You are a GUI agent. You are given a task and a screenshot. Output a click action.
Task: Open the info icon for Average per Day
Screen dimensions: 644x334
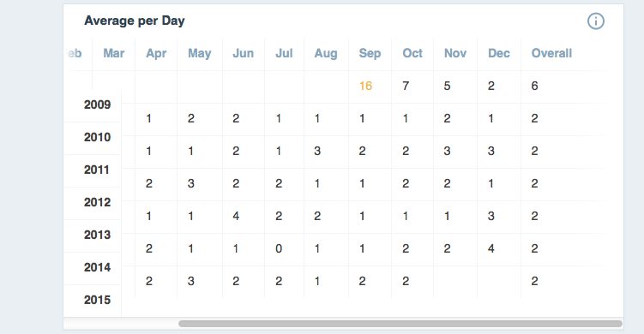coord(595,21)
